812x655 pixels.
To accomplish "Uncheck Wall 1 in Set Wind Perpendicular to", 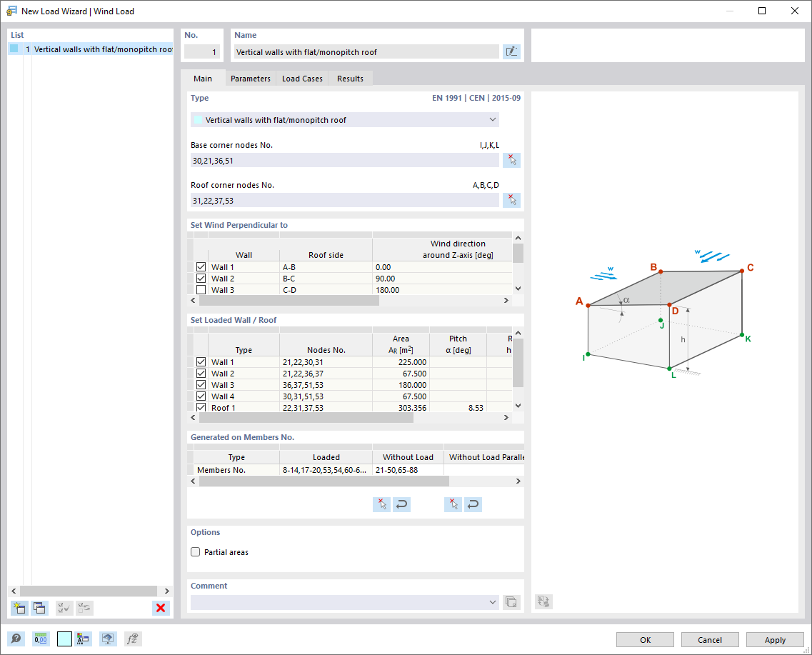I will pos(201,266).
